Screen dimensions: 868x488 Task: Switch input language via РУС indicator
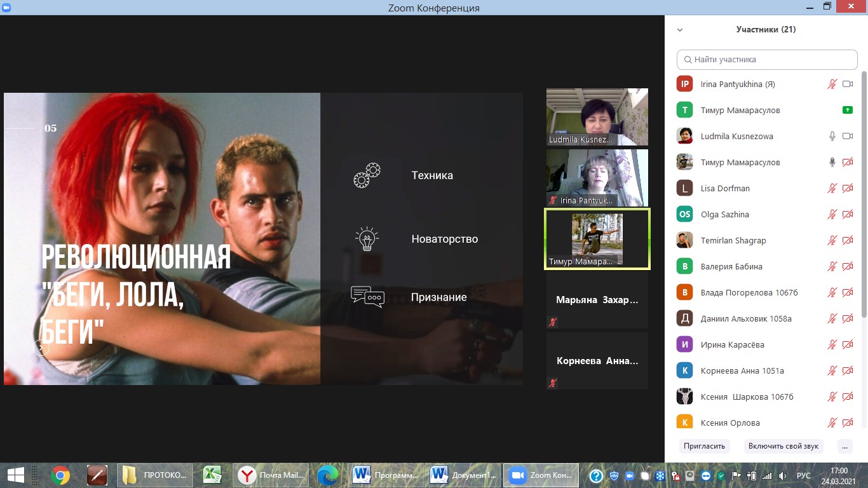pyautogui.click(x=803, y=475)
